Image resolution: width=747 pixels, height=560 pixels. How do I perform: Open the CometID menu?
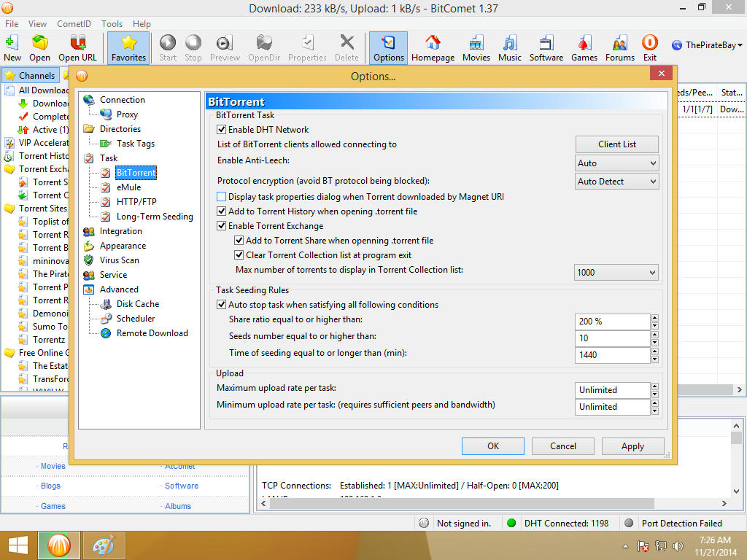coord(74,24)
